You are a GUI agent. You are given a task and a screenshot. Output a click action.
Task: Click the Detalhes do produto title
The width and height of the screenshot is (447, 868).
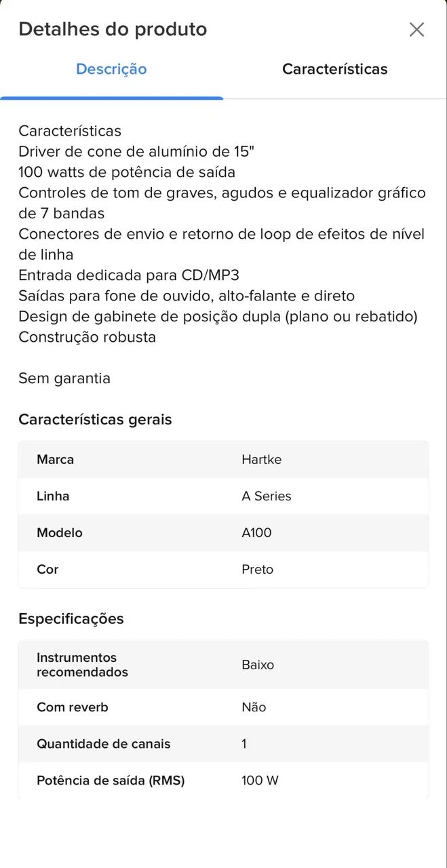point(113,29)
